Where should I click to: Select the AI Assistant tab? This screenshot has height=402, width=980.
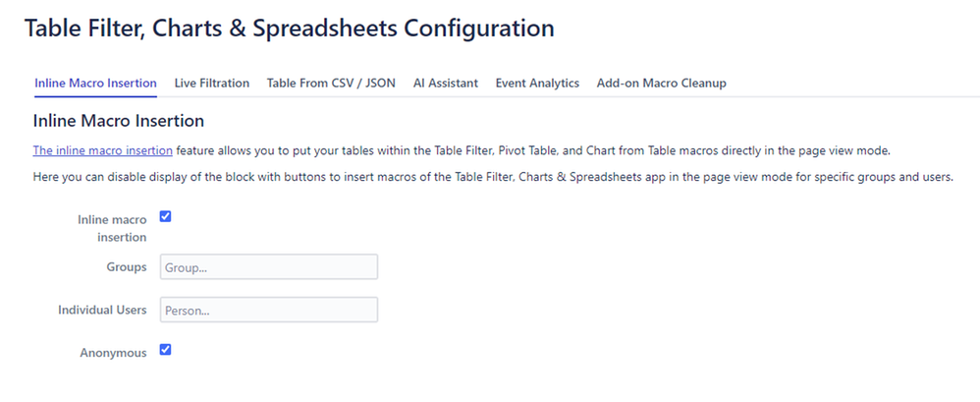tap(446, 84)
